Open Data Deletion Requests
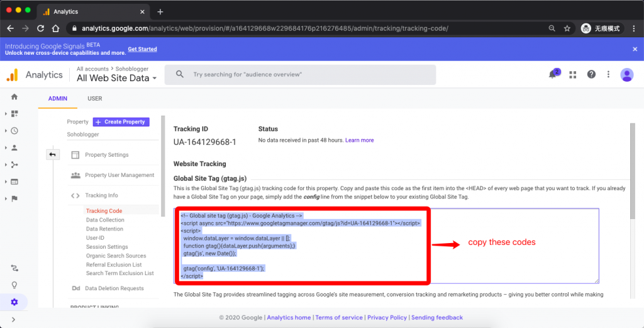The image size is (644, 328). (113, 288)
